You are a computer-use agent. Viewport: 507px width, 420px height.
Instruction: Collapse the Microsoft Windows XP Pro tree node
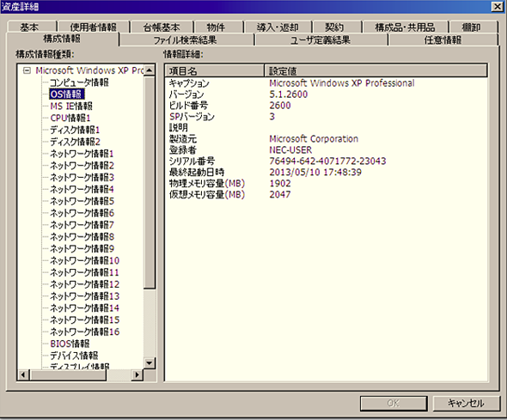pyautogui.click(x=27, y=70)
